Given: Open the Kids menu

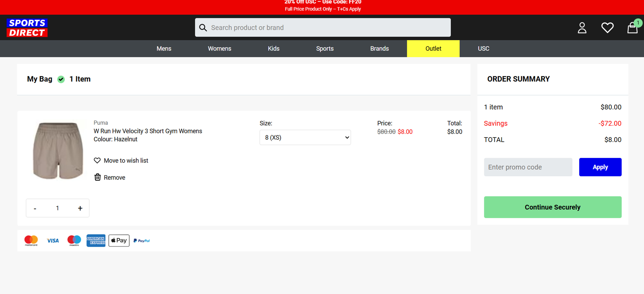Looking at the screenshot, I should [274, 48].
